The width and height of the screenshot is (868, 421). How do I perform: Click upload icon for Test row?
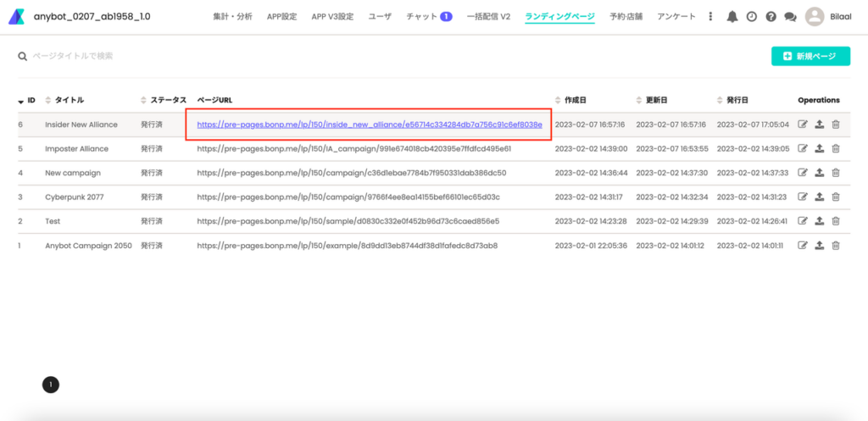tap(819, 221)
